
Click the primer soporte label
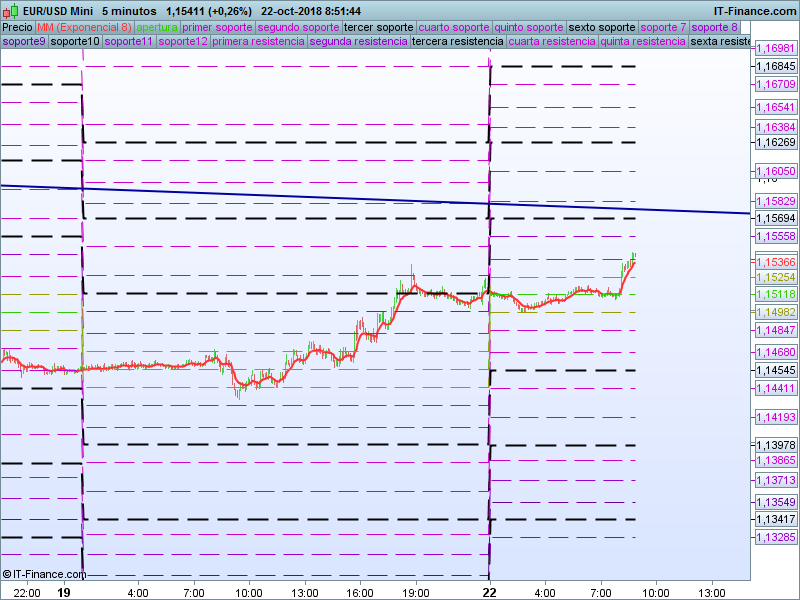217,27
